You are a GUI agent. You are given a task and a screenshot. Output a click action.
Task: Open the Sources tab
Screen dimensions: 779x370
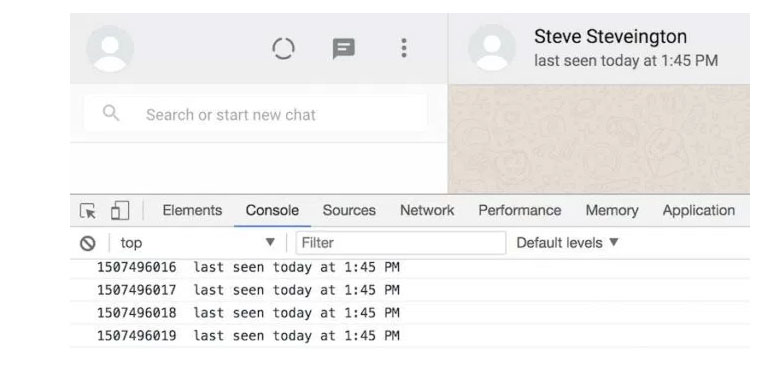(x=349, y=211)
